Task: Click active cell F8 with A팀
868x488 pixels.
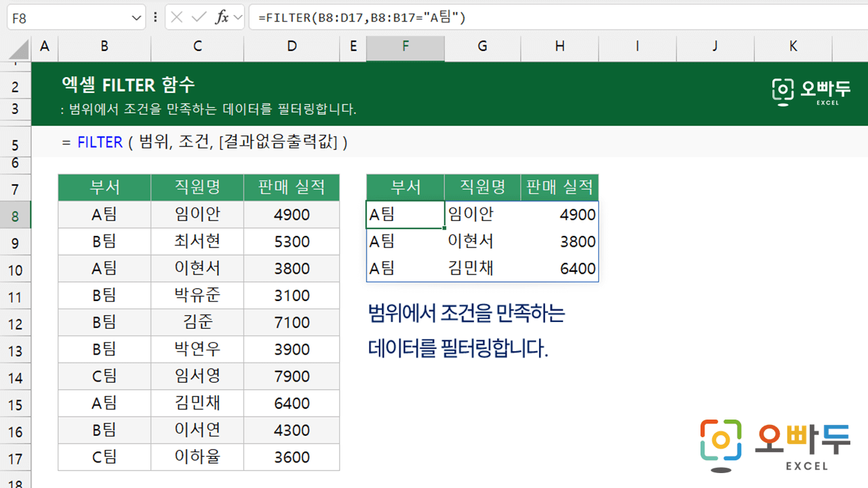Action: coord(406,215)
